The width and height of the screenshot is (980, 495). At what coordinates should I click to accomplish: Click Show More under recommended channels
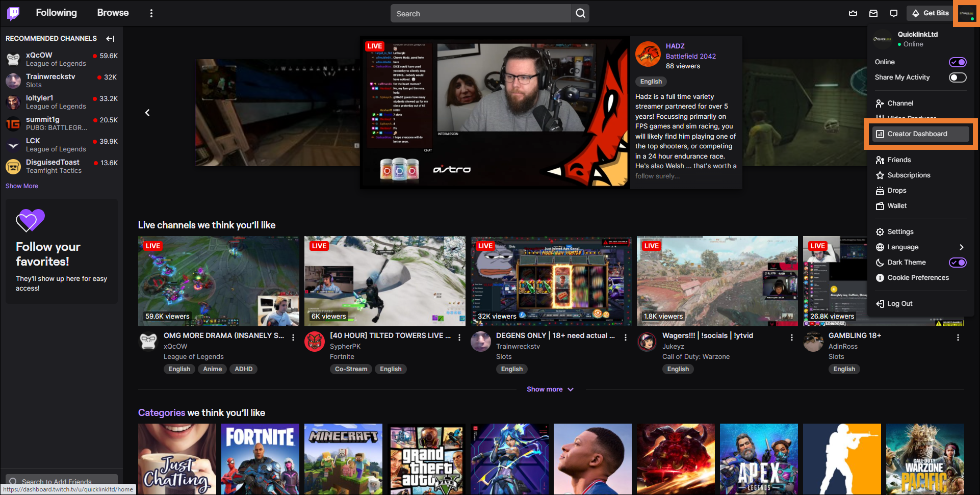[22, 186]
